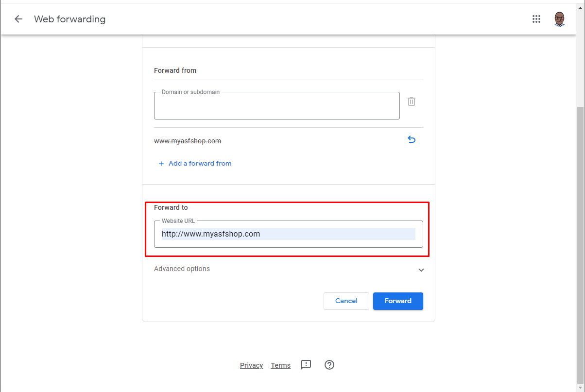Image resolution: width=585 pixels, height=392 pixels.
Task: Expand Advanced options with the chevron arrow
Action: click(x=421, y=270)
